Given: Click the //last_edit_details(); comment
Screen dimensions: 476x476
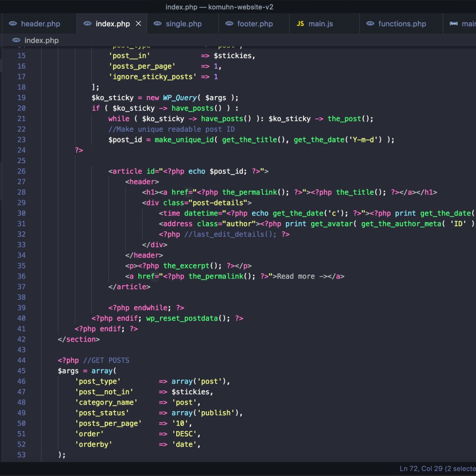Looking at the screenshot, I should (x=231, y=234).
